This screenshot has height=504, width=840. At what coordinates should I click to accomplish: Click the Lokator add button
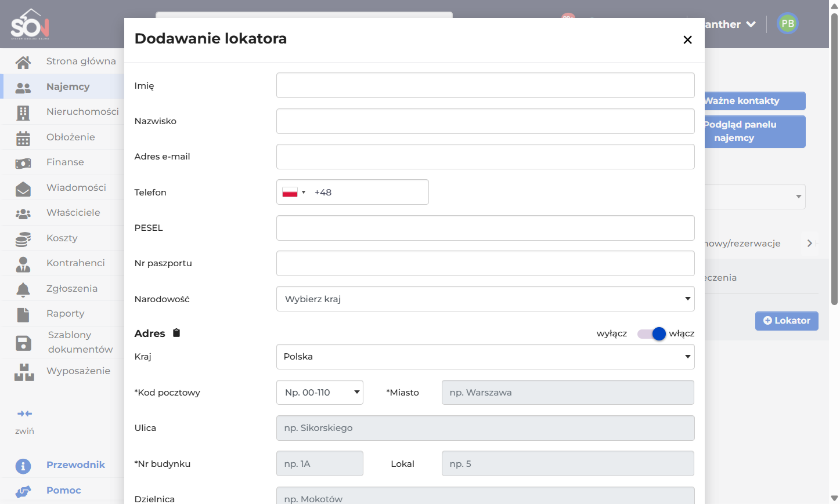click(787, 321)
